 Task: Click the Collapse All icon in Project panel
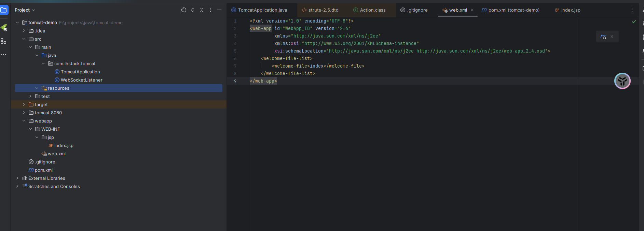click(x=202, y=10)
